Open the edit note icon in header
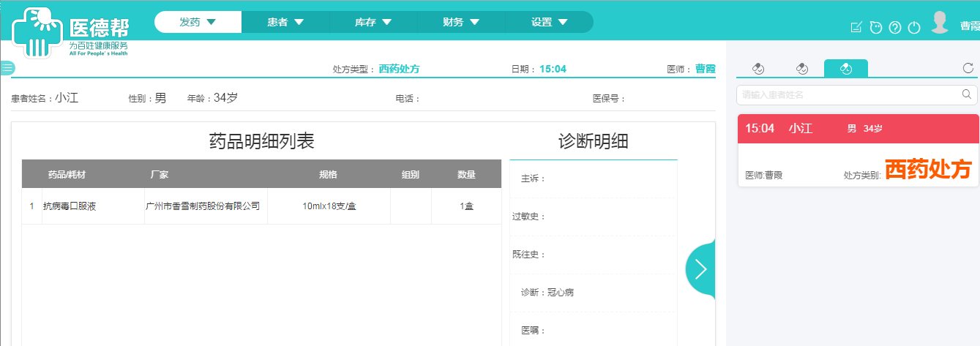The width and height of the screenshot is (980, 346). [856, 27]
